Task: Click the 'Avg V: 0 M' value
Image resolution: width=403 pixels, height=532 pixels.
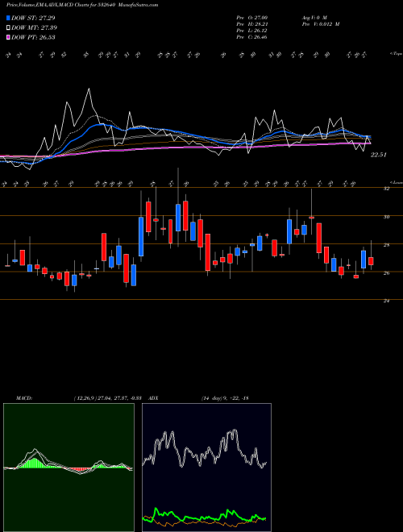Action: tap(314, 18)
